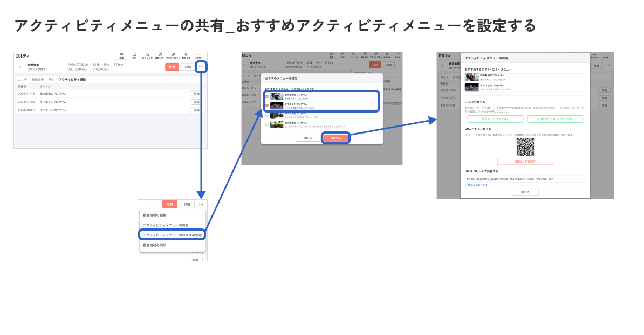This screenshot has height=335, width=644.
Task: Choose アクティビティメニューのおすすめ設定 from the dropdown menu
Action: tap(172, 235)
